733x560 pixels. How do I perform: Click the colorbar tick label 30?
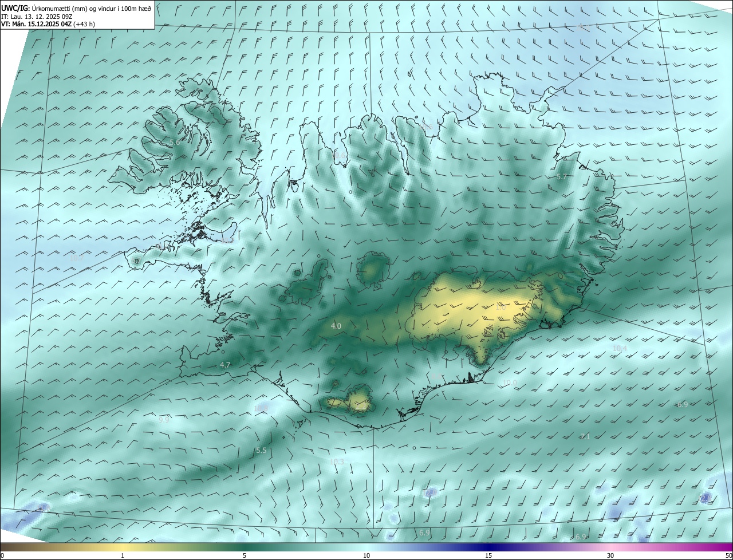(x=610, y=555)
